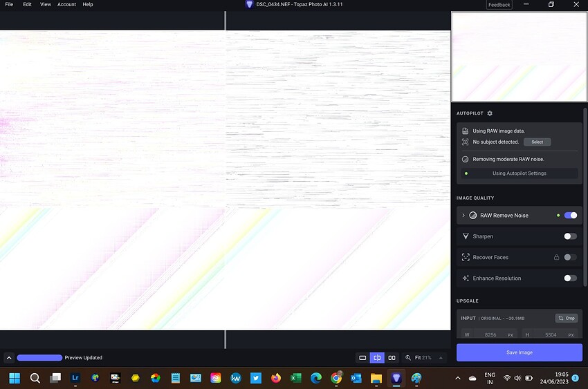Click Select button for subject detection
The height and width of the screenshot is (389, 588).
click(537, 142)
